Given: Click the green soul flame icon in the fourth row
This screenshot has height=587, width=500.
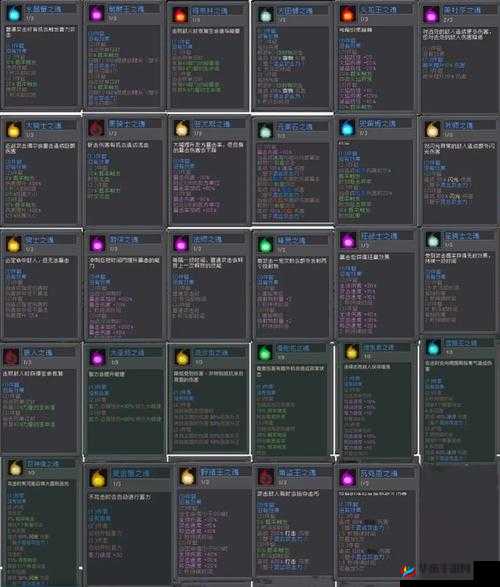Looking at the screenshot, I should click(265, 352).
